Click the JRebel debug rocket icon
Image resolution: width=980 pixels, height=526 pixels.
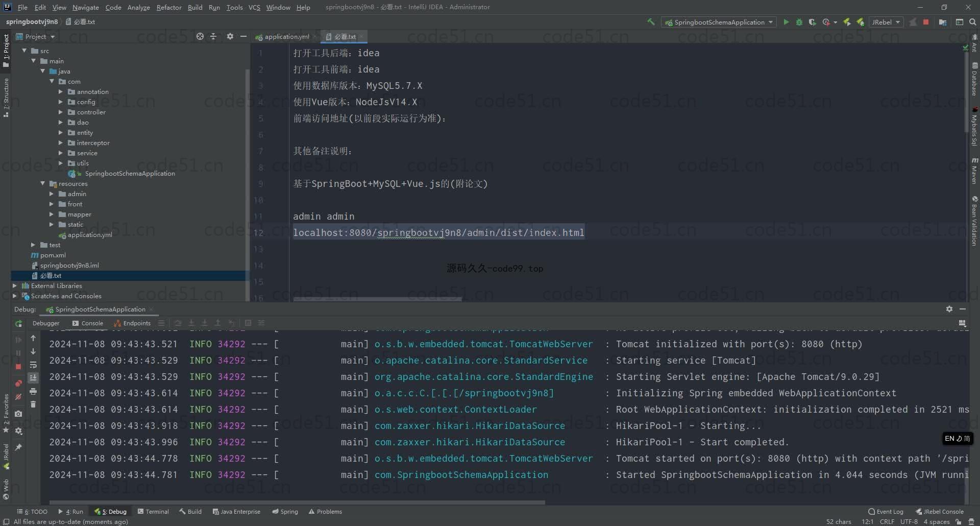tap(861, 22)
